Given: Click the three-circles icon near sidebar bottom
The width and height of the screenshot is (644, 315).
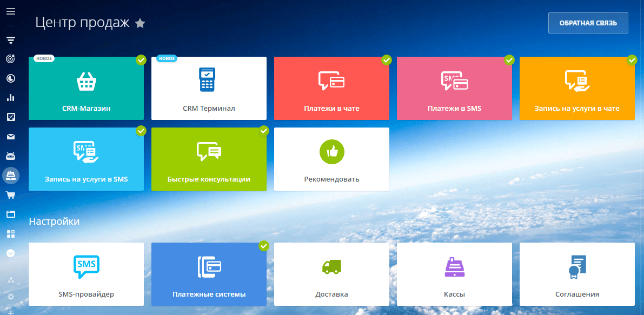Looking at the screenshot, I should tap(11, 280).
